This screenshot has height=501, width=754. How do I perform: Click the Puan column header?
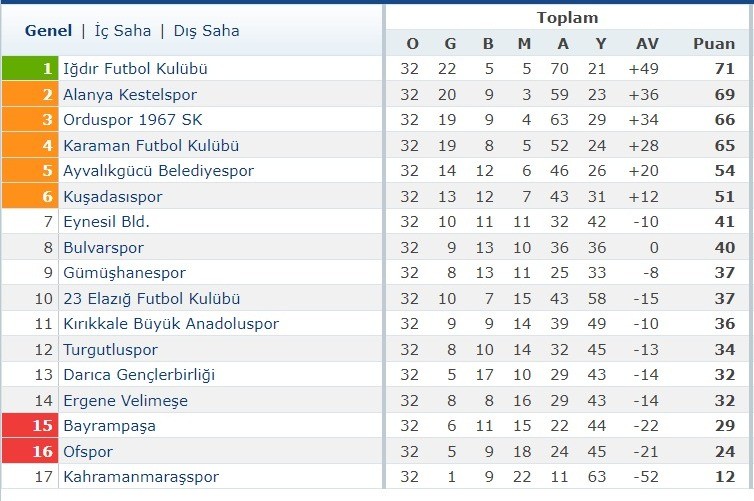(x=714, y=44)
